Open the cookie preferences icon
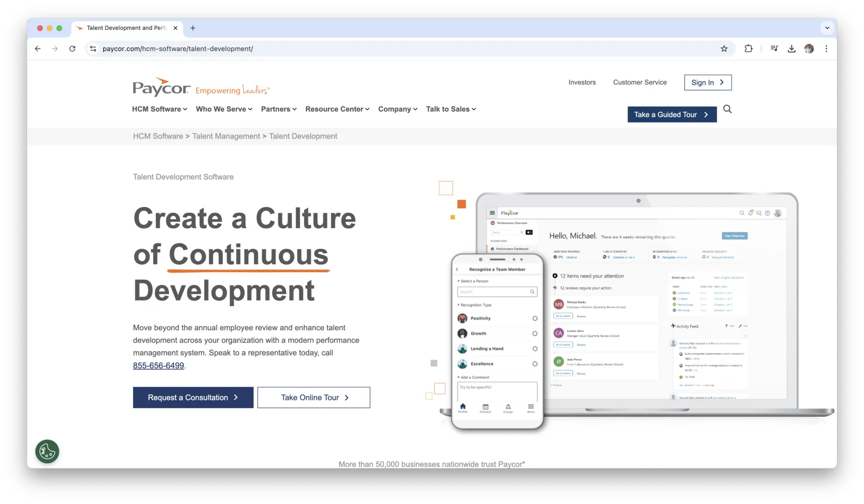The width and height of the screenshot is (864, 504). click(x=47, y=451)
